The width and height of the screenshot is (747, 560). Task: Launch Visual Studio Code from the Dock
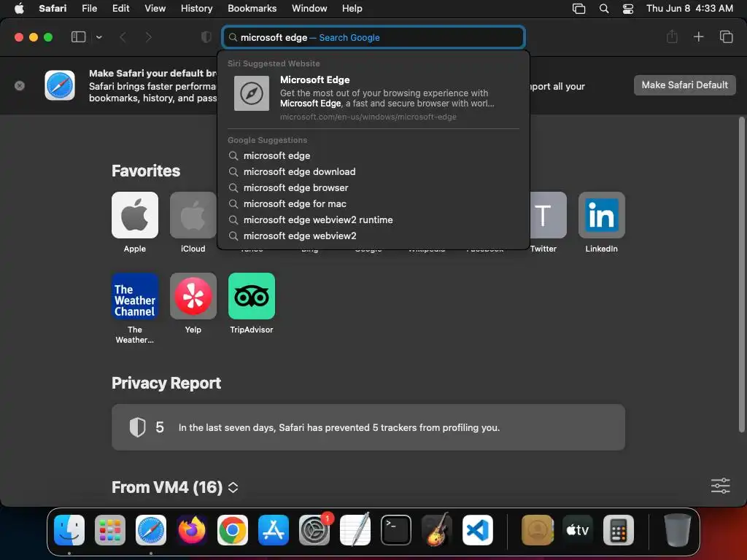tap(477, 530)
